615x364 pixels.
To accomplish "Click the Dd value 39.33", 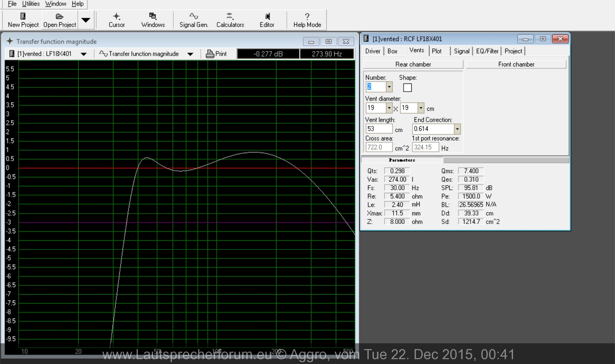I will click(471, 213).
